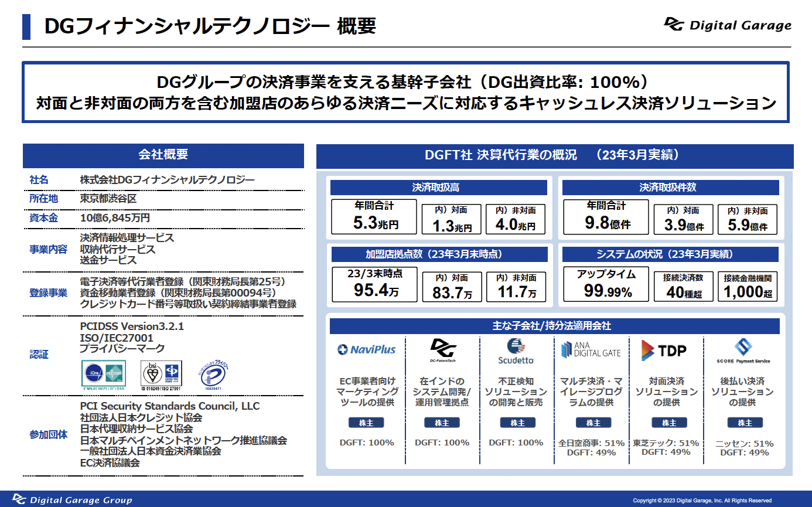Click the 4.0兆円 non-face-to-face value box

pyautogui.click(x=516, y=219)
